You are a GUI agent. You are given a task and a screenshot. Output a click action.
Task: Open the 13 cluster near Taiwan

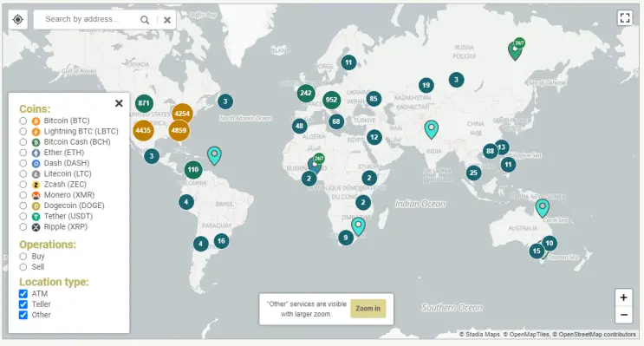(x=502, y=147)
